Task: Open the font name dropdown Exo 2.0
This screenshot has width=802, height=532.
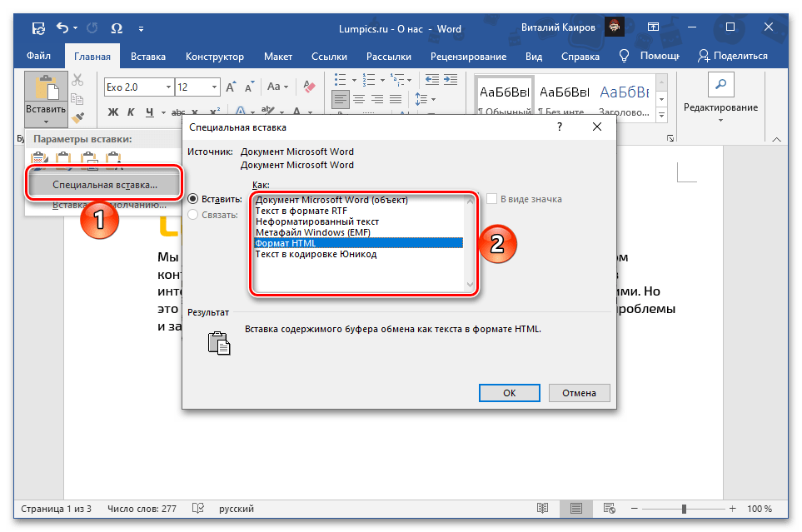Action: 169,87
